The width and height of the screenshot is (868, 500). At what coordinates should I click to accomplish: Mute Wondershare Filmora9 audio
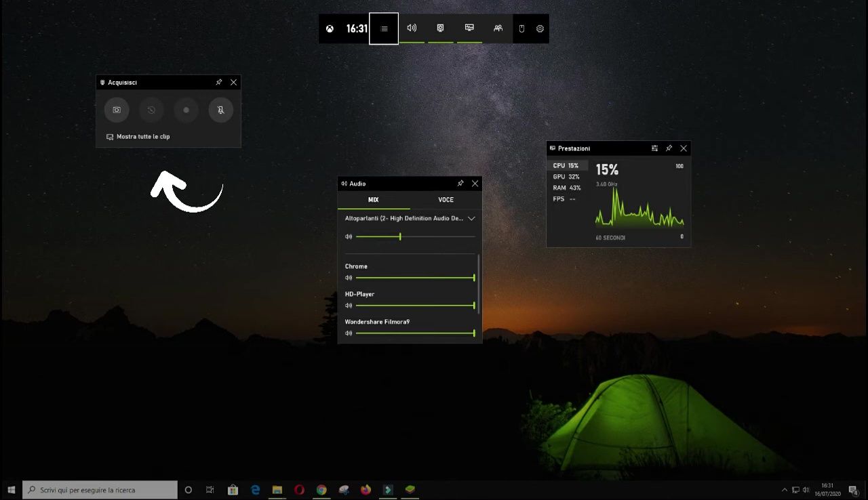pos(349,333)
